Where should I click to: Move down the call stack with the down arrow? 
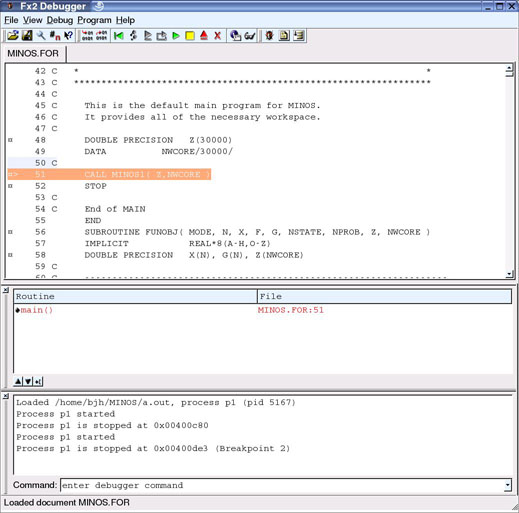[x=28, y=381]
